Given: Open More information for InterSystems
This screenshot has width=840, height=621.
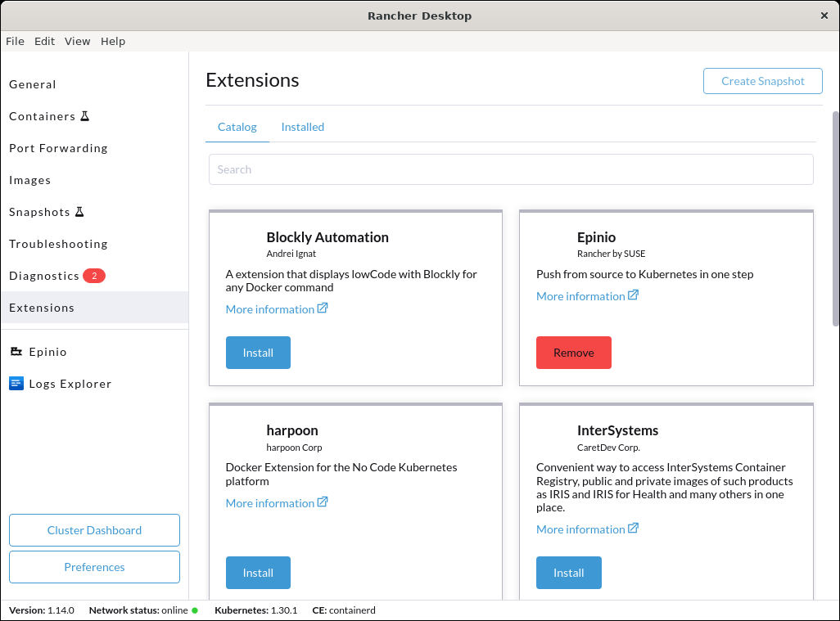Looking at the screenshot, I should (x=587, y=529).
